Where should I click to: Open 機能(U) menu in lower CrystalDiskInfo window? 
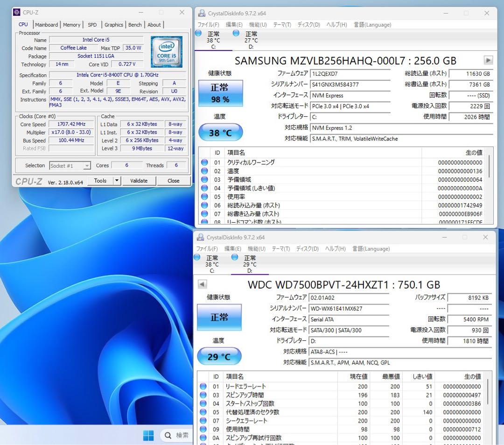257,249
